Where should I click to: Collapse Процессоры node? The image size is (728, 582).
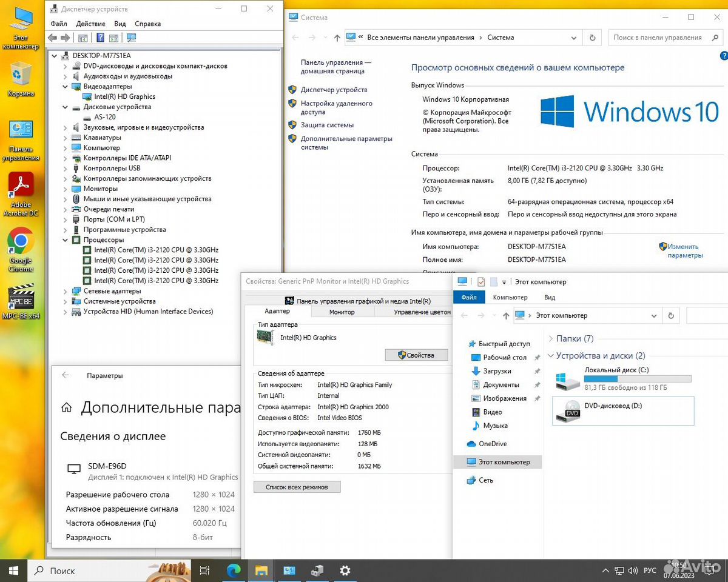point(66,240)
